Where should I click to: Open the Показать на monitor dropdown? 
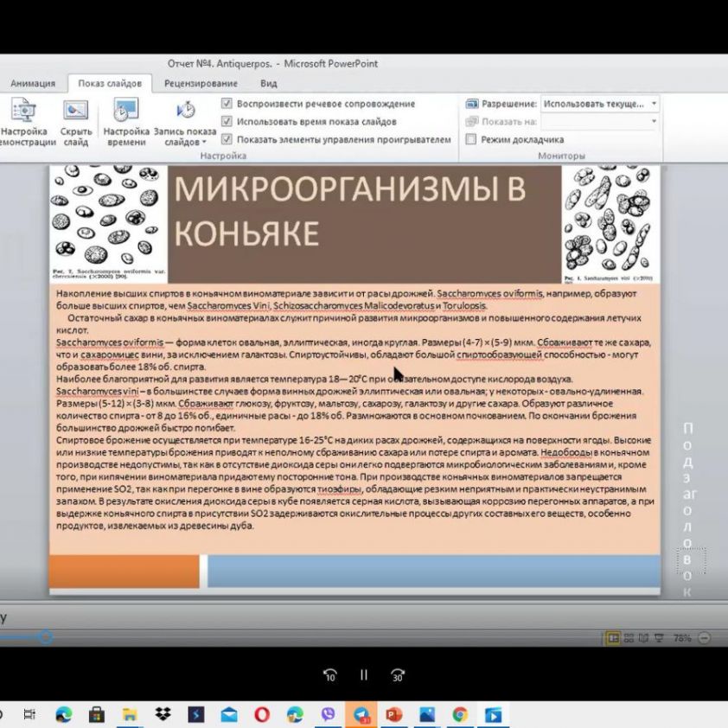click(654, 121)
